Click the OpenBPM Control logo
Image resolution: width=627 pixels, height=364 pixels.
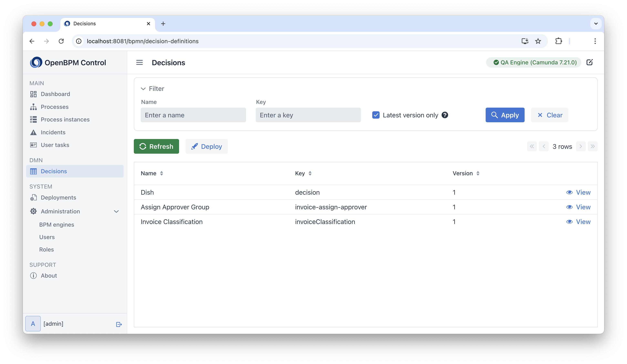tap(36, 62)
